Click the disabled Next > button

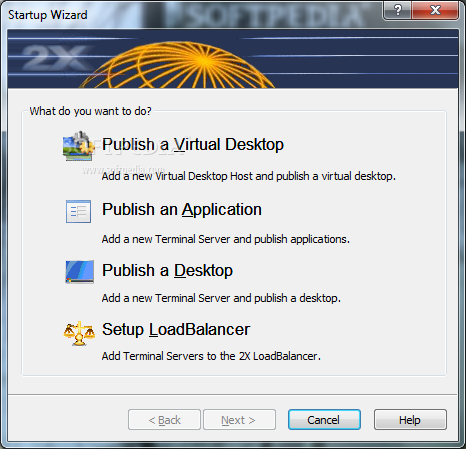(x=239, y=420)
